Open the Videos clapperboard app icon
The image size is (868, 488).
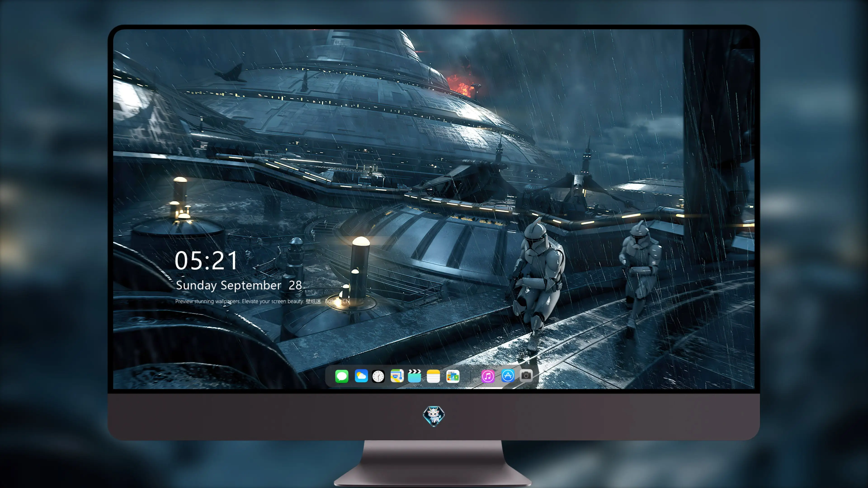click(x=415, y=376)
